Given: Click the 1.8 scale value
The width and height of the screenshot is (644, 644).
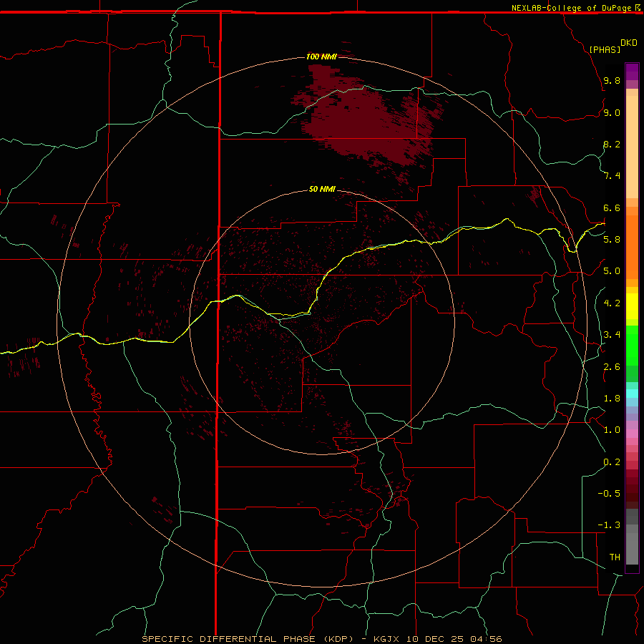Looking at the screenshot, I should [612, 399].
